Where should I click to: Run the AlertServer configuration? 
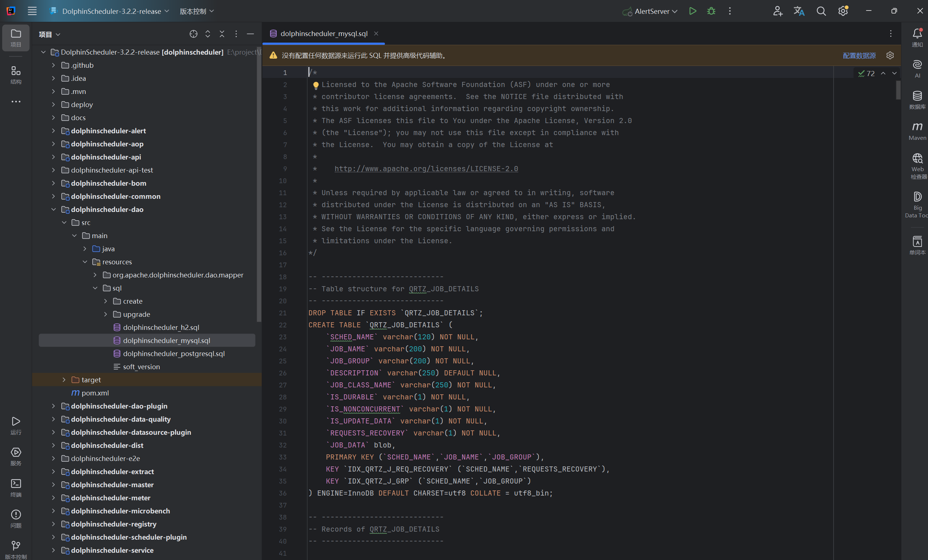693,11
